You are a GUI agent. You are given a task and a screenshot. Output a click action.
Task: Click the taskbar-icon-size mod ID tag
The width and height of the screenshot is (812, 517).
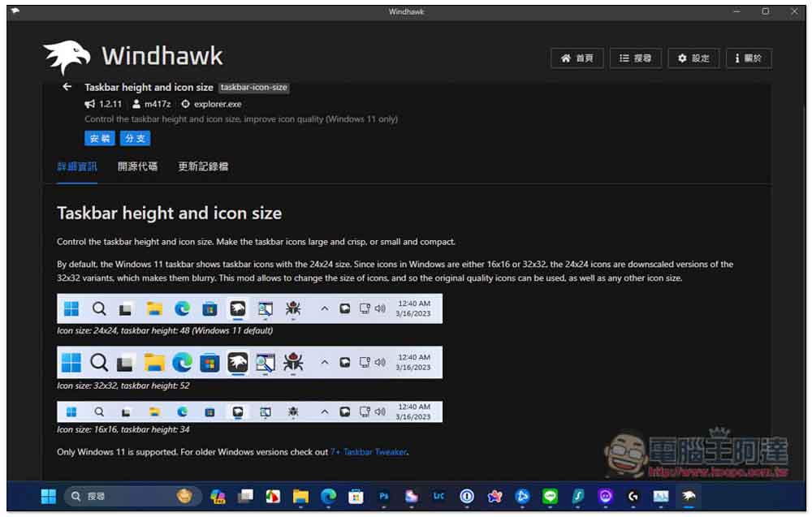click(253, 88)
